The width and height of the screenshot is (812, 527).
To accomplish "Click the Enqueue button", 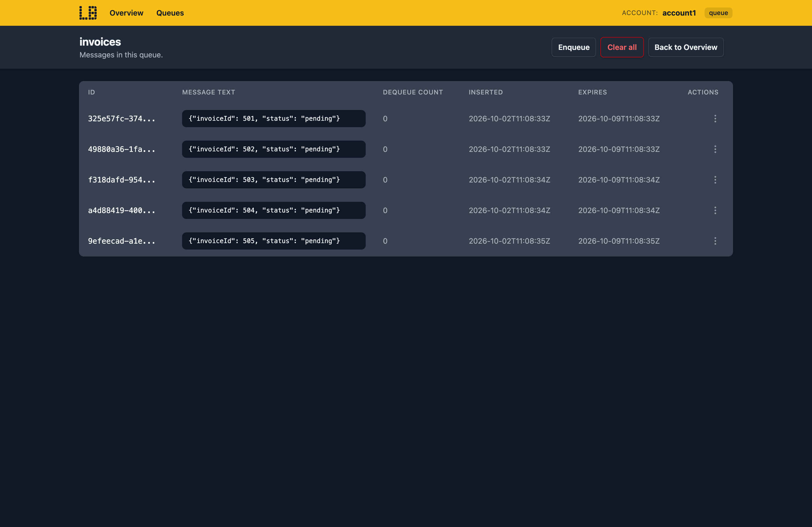I will pos(574,47).
